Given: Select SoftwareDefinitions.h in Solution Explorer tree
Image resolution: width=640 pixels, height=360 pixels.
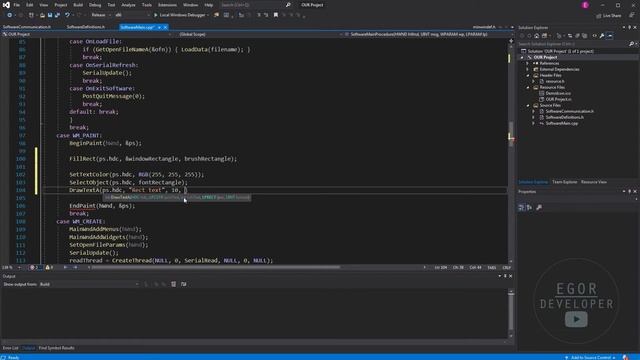Looking at the screenshot, I should coord(564,117).
